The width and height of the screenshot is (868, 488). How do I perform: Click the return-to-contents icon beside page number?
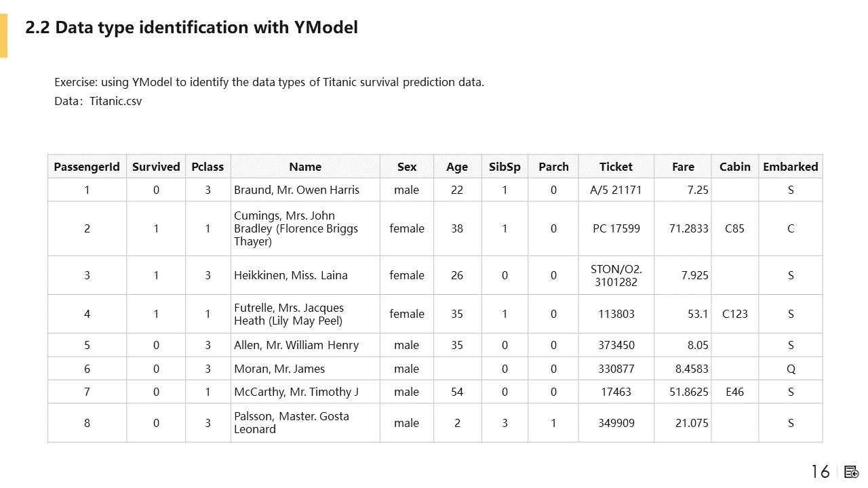tap(851, 472)
